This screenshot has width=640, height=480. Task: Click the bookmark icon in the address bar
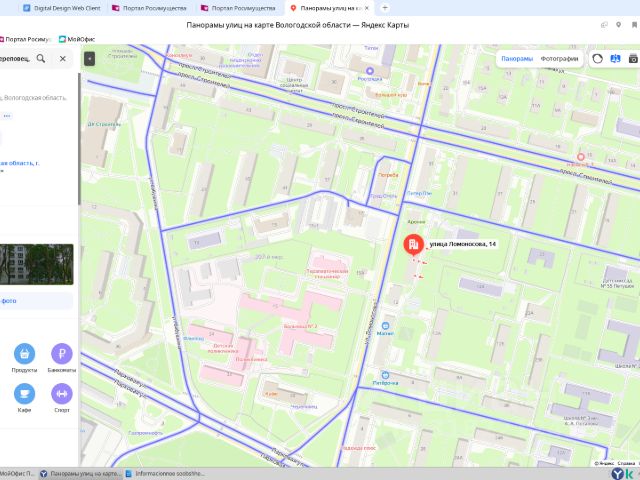click(x=635, y=25)
